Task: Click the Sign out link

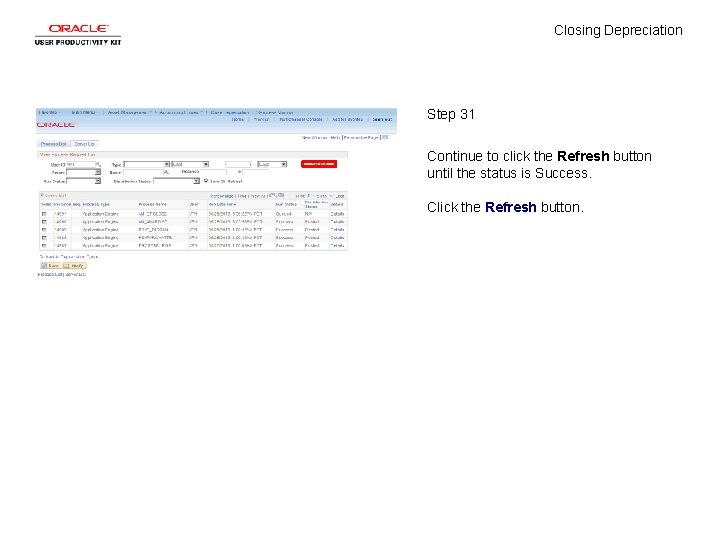Action: click(x=382, y=119)
